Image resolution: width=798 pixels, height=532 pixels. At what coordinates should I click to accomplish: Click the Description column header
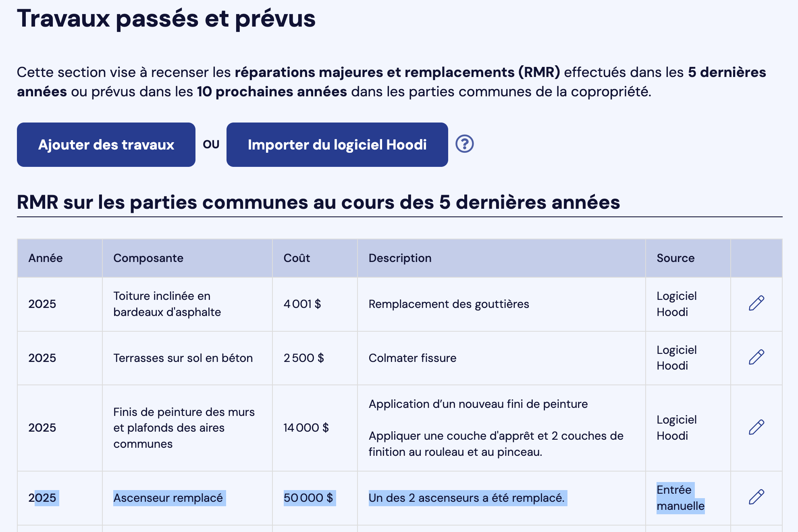click(400, 258)
